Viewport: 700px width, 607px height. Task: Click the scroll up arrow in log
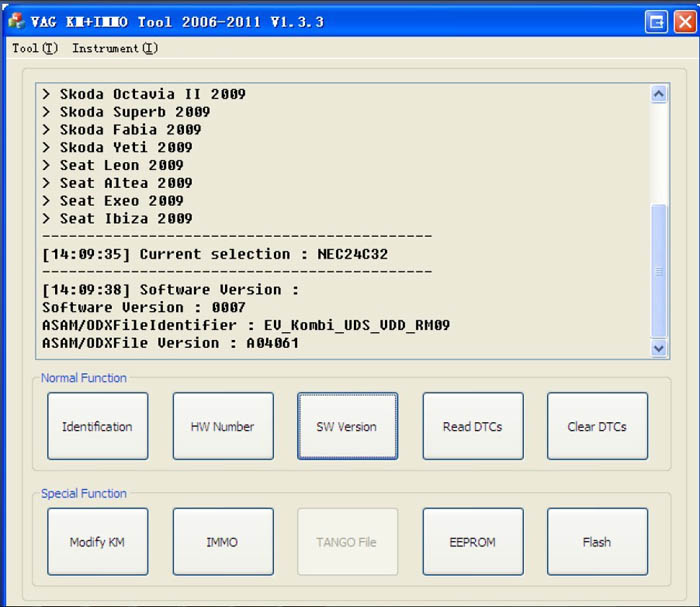[659, 94]
